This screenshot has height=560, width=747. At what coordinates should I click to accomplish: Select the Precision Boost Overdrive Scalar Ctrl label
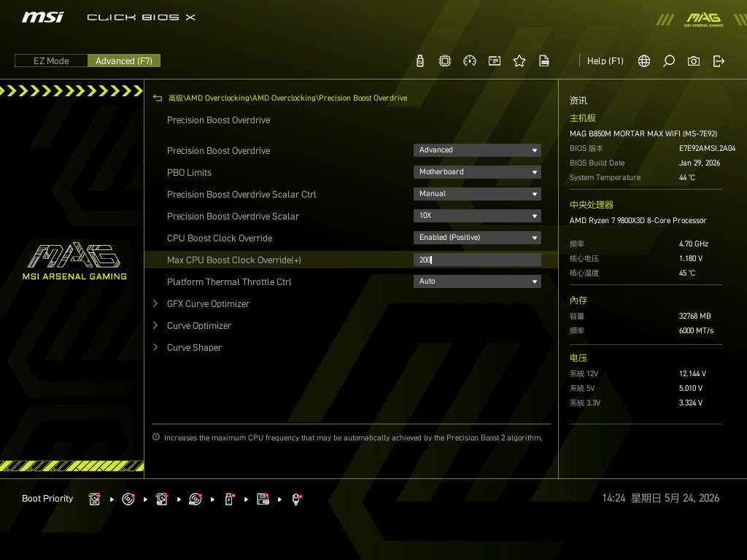pos(241,194)
